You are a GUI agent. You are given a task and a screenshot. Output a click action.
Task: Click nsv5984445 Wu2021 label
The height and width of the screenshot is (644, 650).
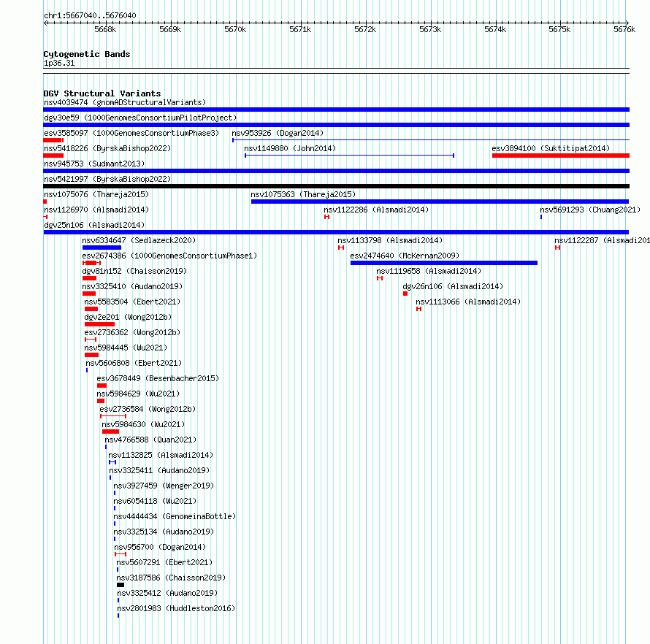[126, 348]
